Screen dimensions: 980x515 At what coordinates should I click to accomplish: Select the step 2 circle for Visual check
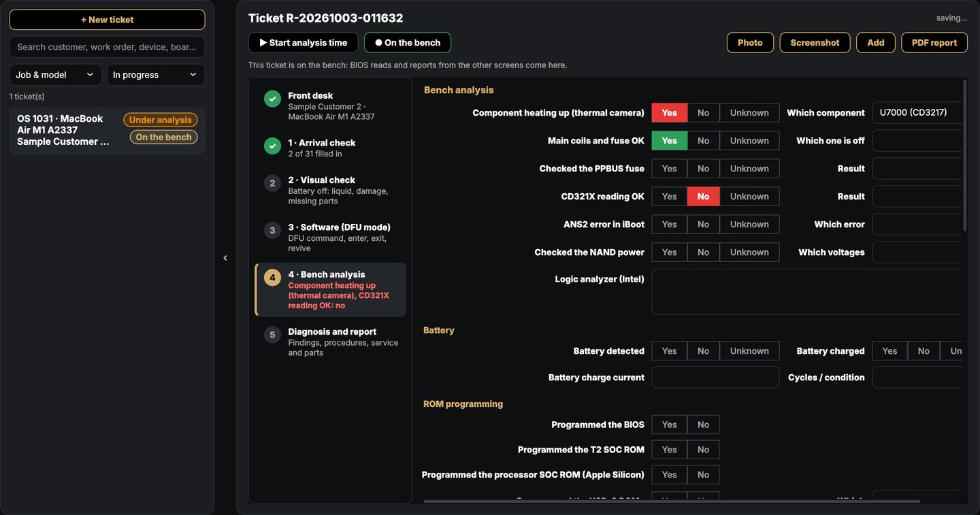point(272,183)
